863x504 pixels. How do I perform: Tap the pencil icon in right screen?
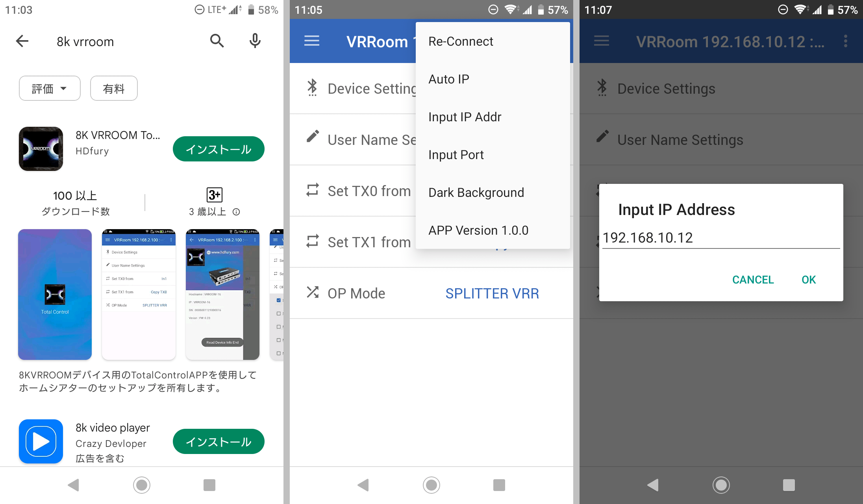tap(602, 136)
